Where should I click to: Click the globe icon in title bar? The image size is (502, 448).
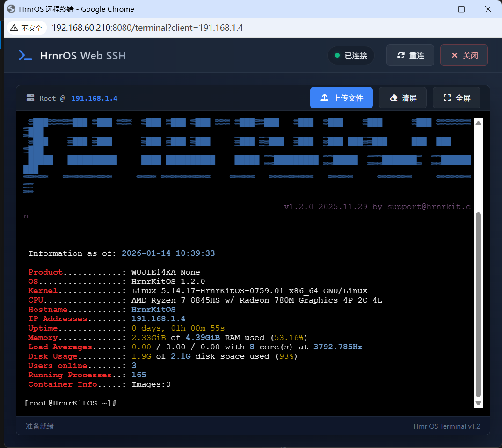[11, 9]
